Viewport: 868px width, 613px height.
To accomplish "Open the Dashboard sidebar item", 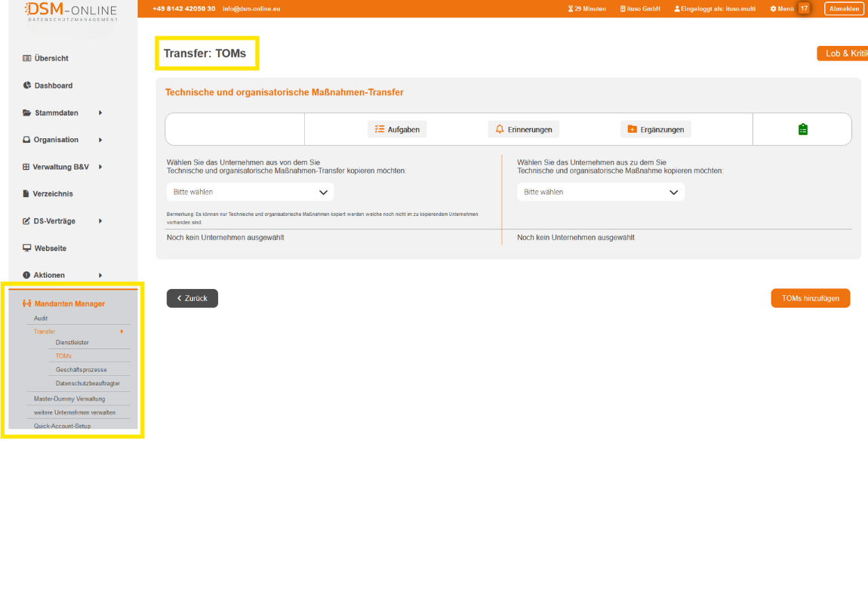I will point(53,85).
